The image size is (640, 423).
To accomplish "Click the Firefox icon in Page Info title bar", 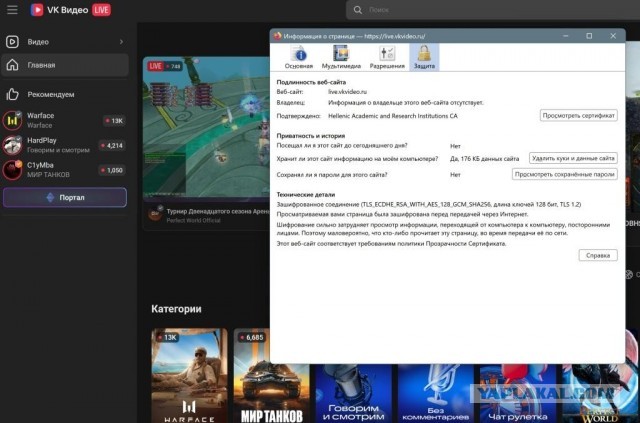I will click(278, 36).
